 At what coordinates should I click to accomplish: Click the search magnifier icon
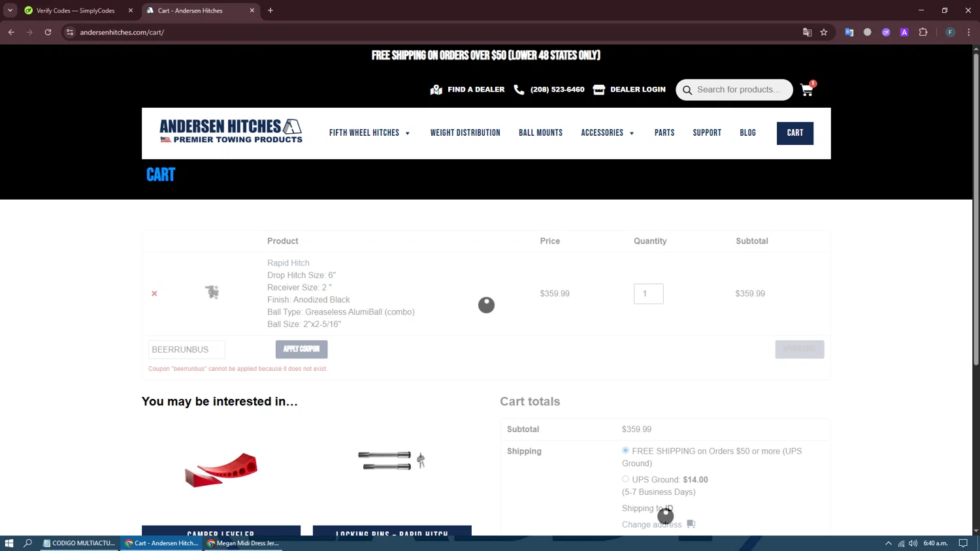pyautogui.click(x=687, y=90)
